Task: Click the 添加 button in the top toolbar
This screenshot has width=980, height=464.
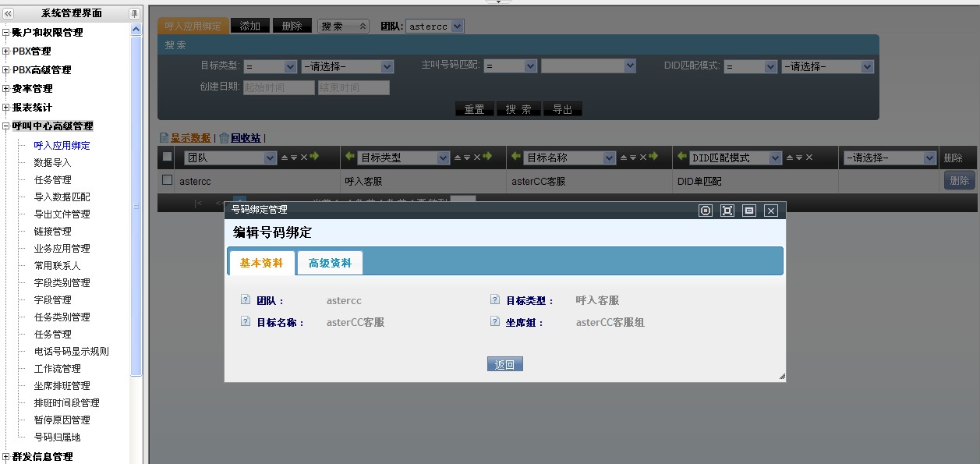Action: 250,26
